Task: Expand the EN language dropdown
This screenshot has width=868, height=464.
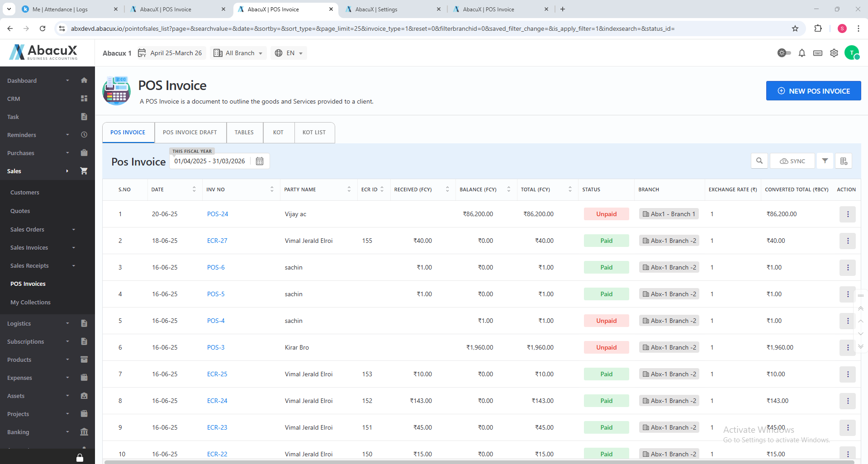Action: click(289, 53)
